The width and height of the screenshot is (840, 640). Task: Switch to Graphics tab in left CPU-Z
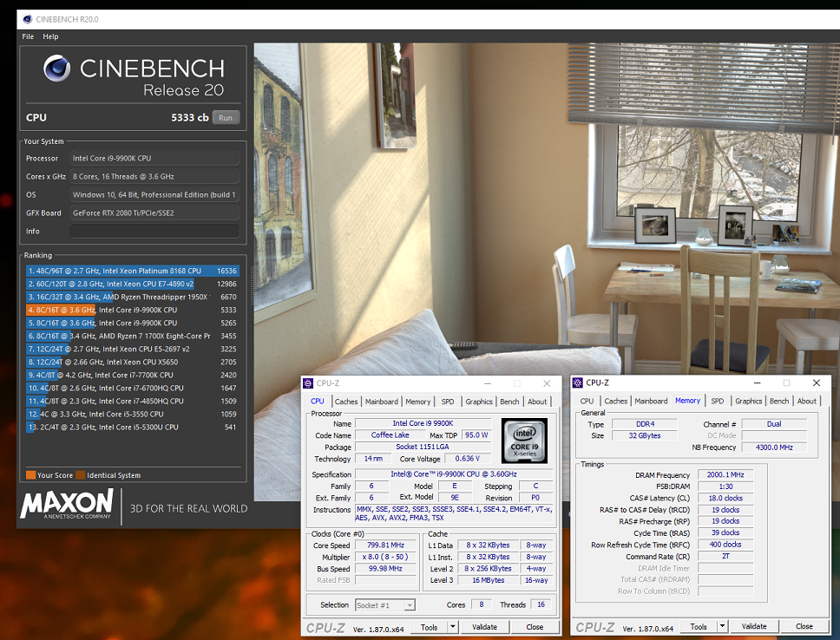coord(479,402)
